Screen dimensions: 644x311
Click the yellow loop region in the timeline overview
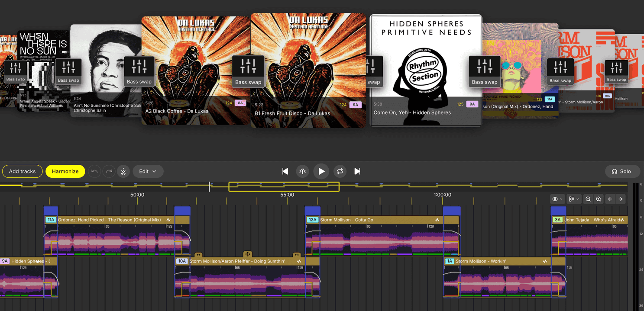[x=284, y=186]
